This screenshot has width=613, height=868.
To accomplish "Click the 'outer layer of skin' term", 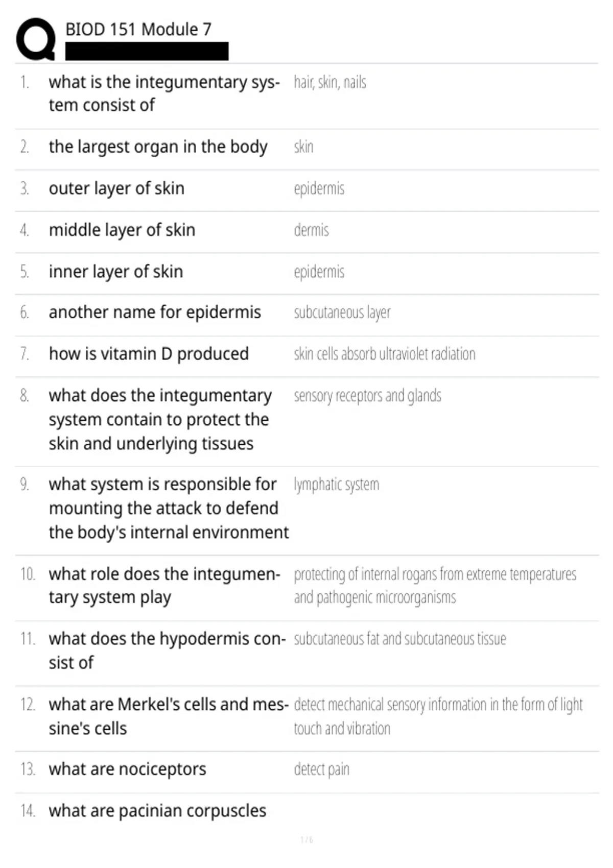I will pos(116,188).
